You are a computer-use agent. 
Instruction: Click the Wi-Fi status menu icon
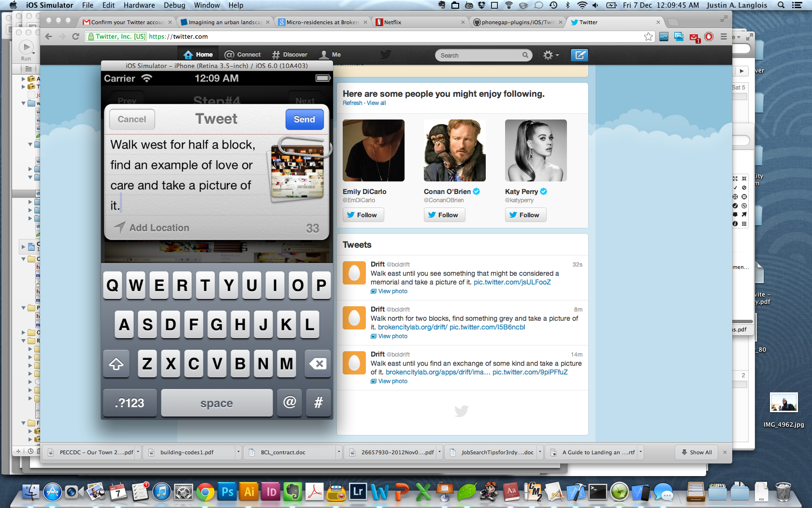(582, 5)
